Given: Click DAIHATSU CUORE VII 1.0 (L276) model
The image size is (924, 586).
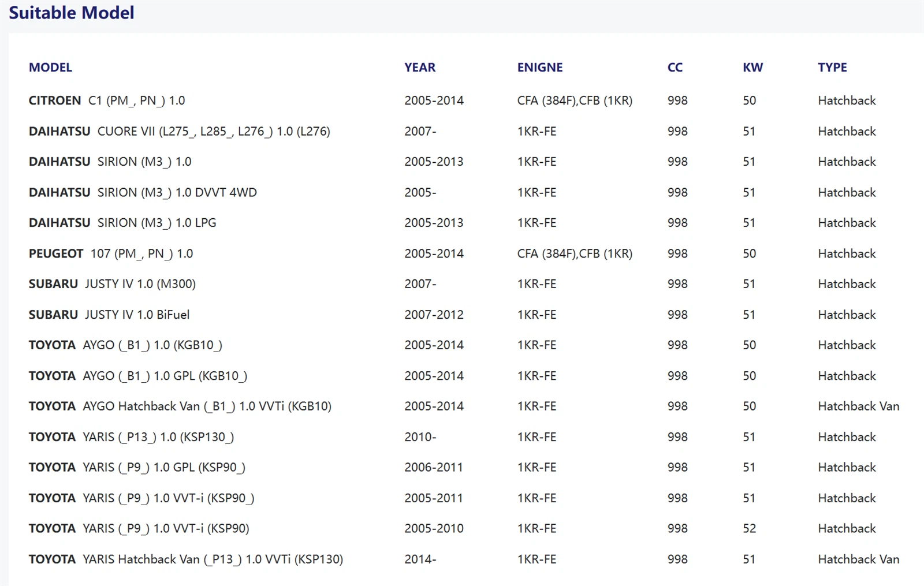Looking at the screenshot, I should pyautogui.click(x=180, y=131).
